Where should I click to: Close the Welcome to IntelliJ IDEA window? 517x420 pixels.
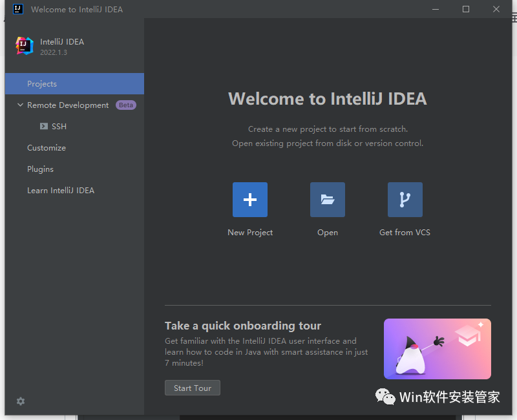496,9
